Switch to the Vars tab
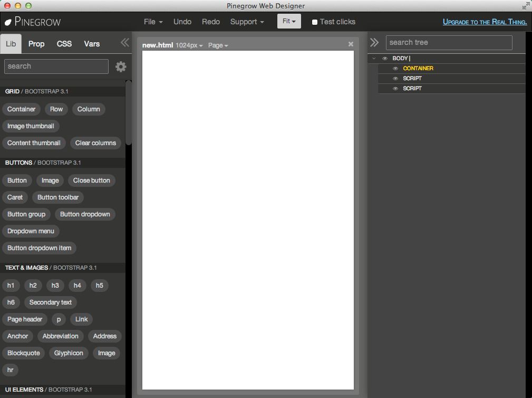 pos(92,44)
